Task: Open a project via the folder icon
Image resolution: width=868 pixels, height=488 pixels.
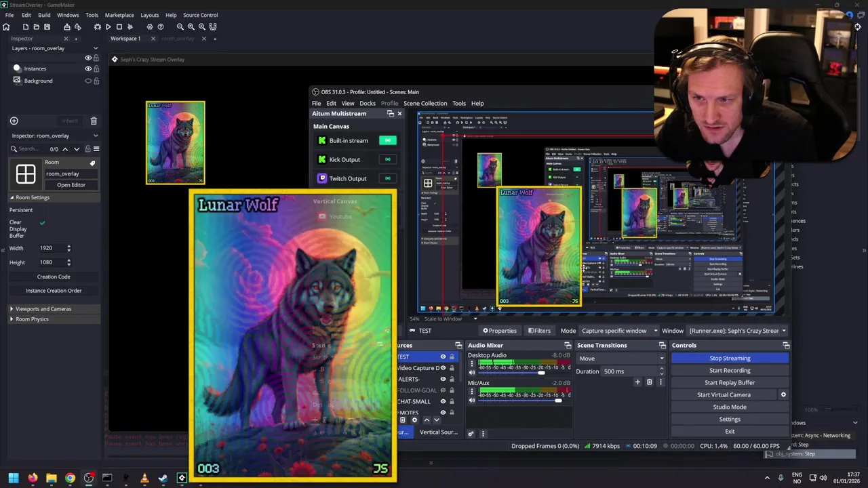Action: pyautogui.click(x=37, y=26)
